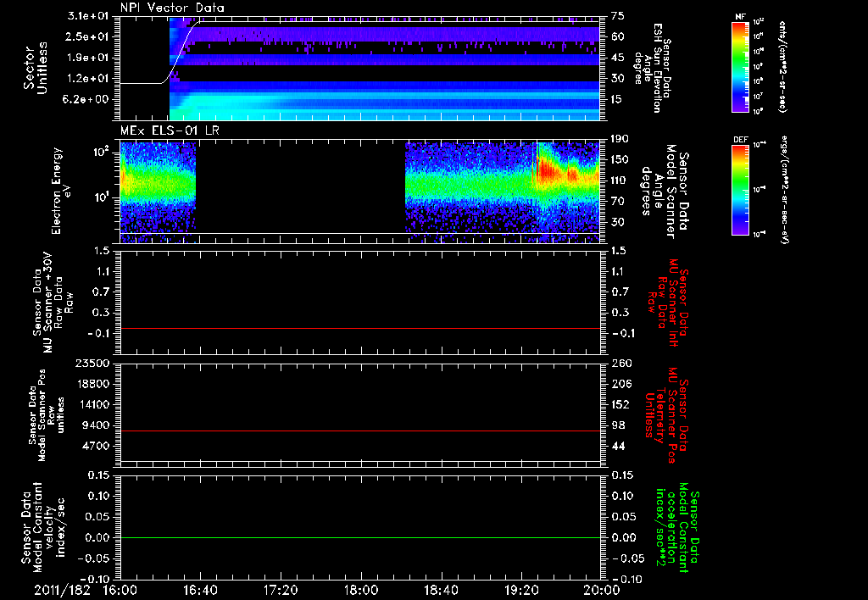Click the red line in Scanner Pos plot
The height and width of the screenshot is (600, 868).
359,431
